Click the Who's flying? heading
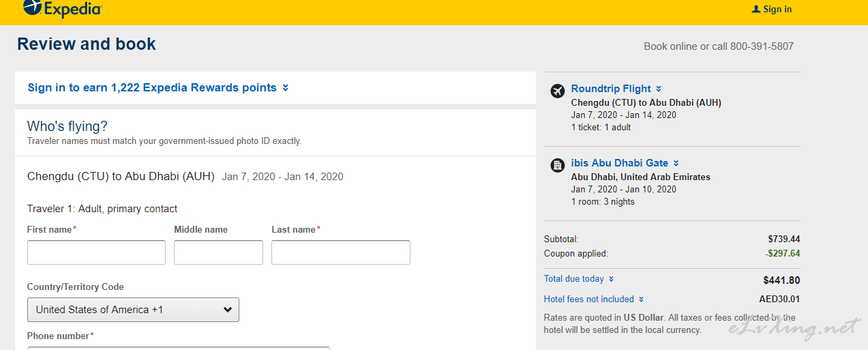 pyautogui.click(x=68, y=126)
